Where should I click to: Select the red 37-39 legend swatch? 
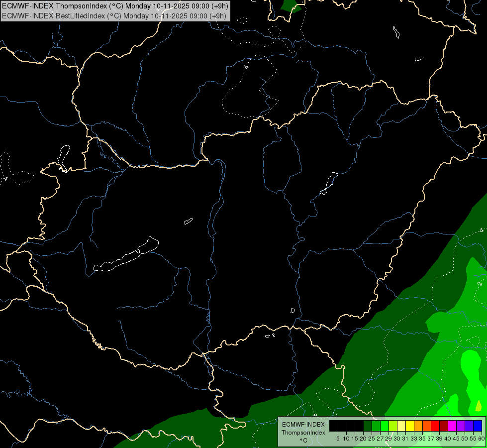(x=435, y=426)
